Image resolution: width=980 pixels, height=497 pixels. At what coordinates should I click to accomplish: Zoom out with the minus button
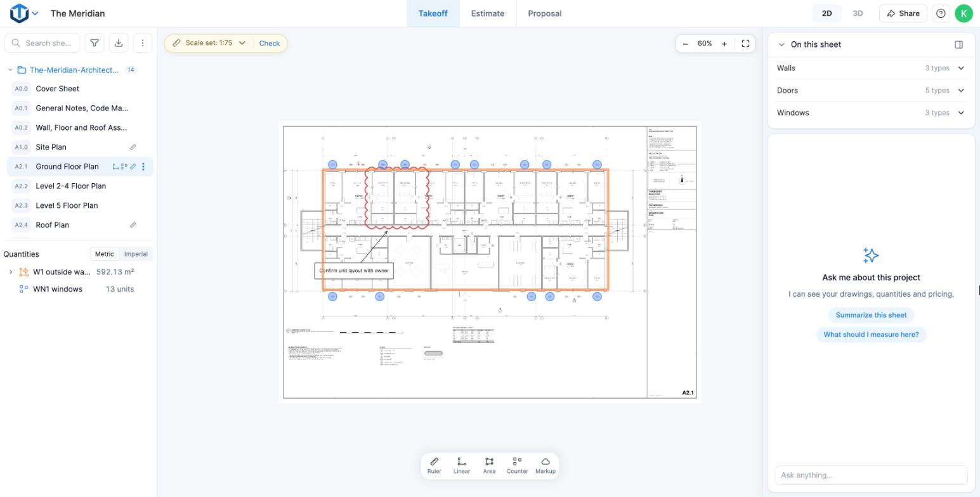pos(686,44)
